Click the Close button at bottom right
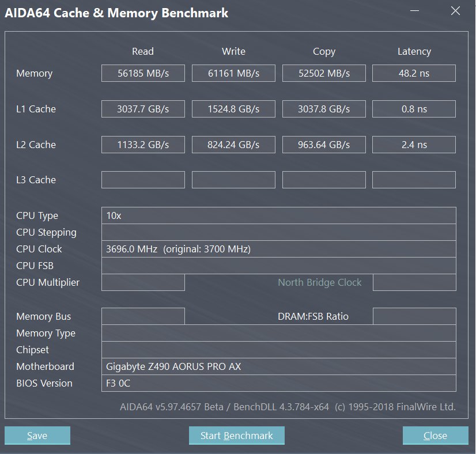The height and width of the screenshot is (454, 476). click(435, 436)
